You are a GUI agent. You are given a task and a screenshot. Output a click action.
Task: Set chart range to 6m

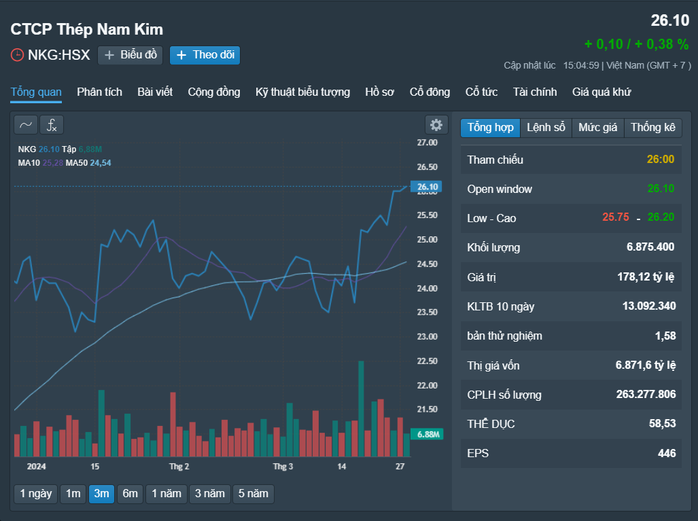(130, 494)
